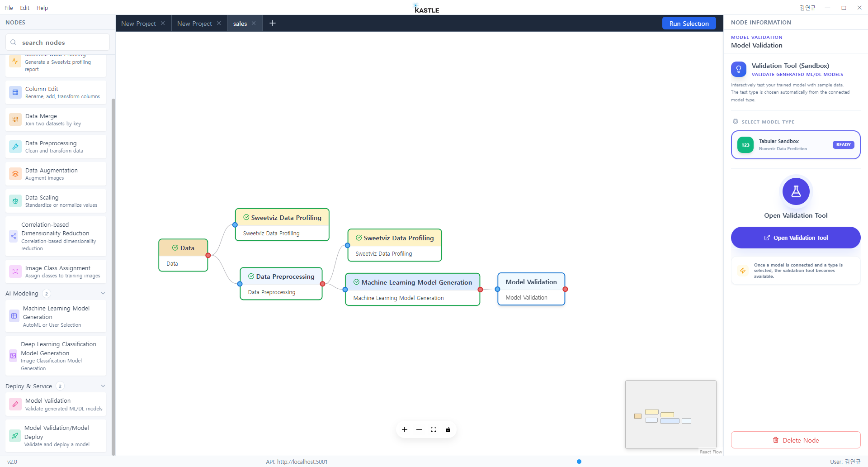Switch to the second New Project tab

[x=194, y=24]
